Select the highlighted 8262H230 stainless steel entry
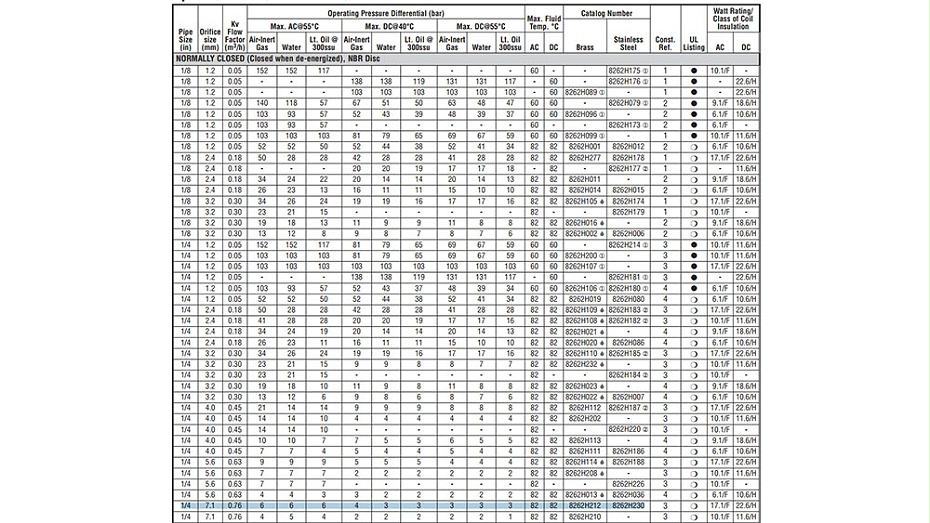The width and height of the screenshot is (930, 523). (627, 506)
